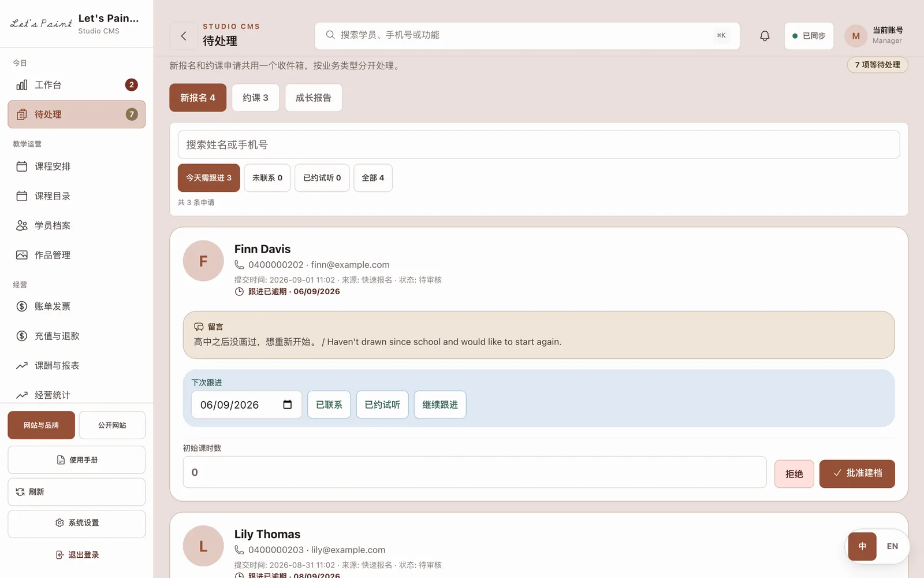This screenshot has height=578, width=924.
Task: Click the 经营统计 trend icon
Action: pos(22,395)
